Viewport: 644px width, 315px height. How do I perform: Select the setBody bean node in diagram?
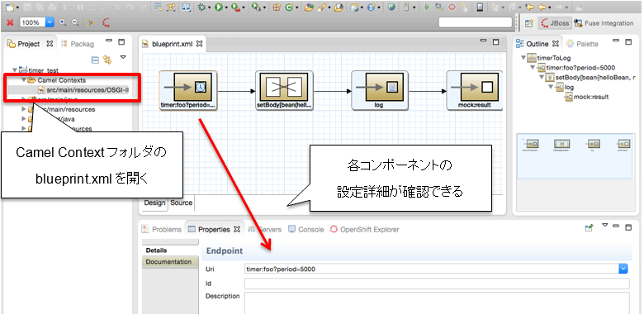tap(284, 91)
